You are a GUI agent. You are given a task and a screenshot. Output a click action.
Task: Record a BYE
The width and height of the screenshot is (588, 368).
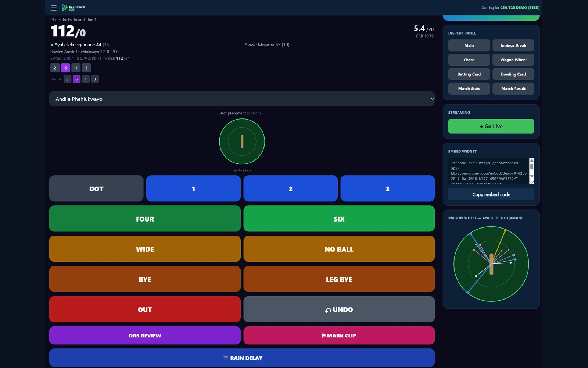coord(145,279)
